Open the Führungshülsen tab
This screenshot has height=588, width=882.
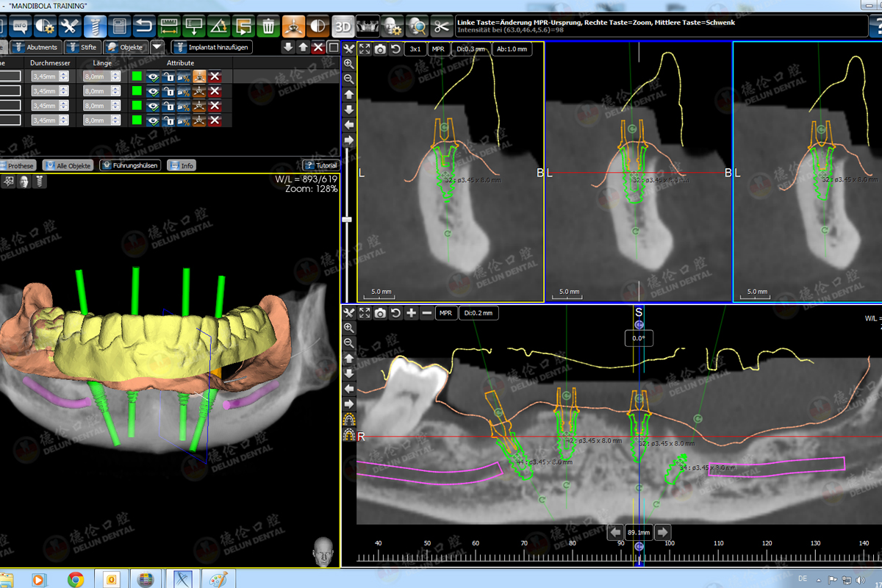[x=131, y=165]
